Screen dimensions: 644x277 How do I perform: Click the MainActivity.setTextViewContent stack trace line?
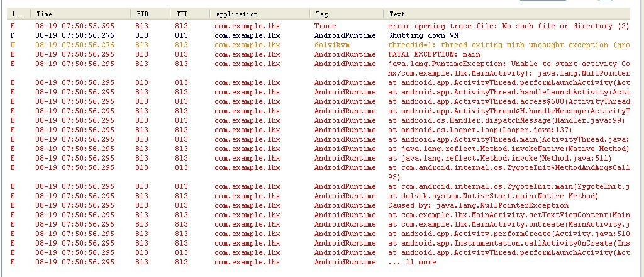point(318,215)
